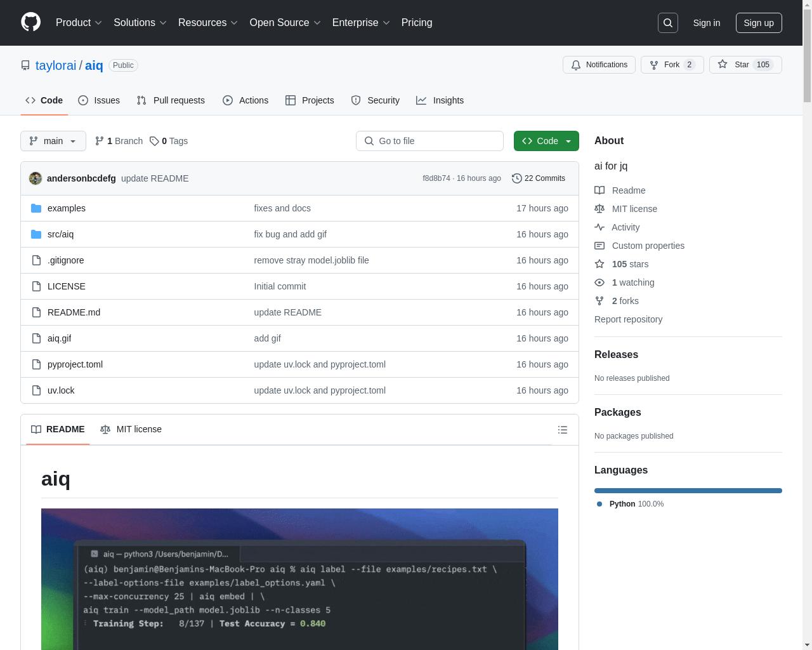Open the Actions tab
This screenshot has height=650, width=812.
point(246,100)
